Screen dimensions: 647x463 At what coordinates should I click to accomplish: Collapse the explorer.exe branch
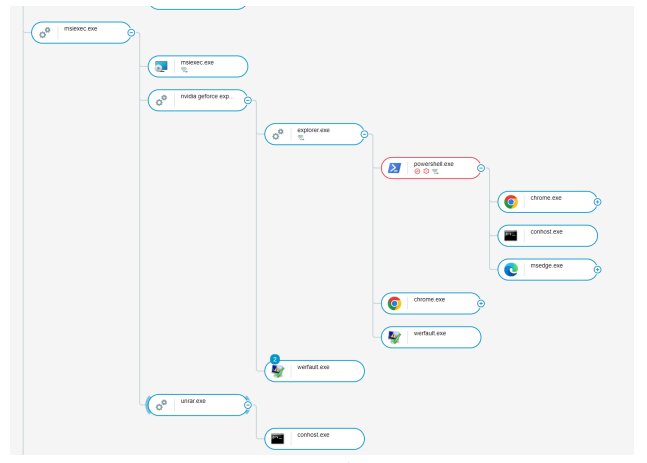(x=364, y=134)
